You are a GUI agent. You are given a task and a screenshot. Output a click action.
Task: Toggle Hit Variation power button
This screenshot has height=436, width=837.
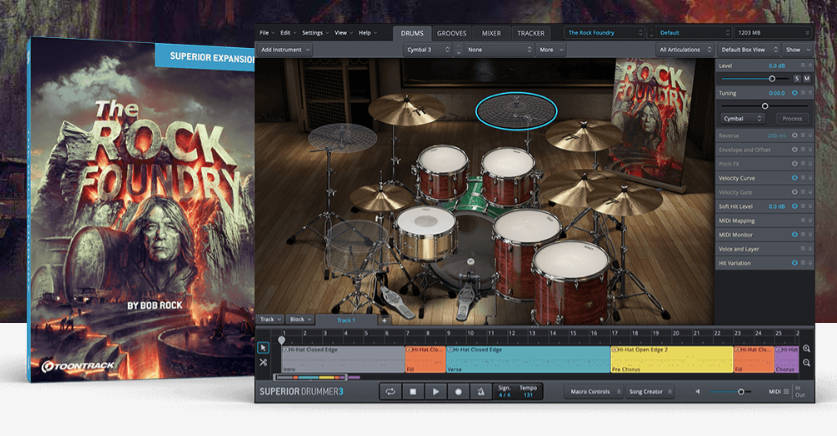794,263
